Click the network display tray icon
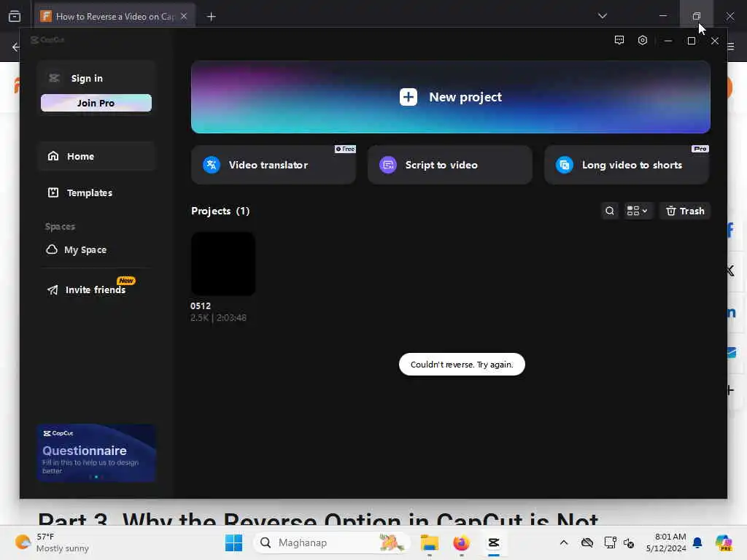 pyautogui.click(x=610, y=542)
